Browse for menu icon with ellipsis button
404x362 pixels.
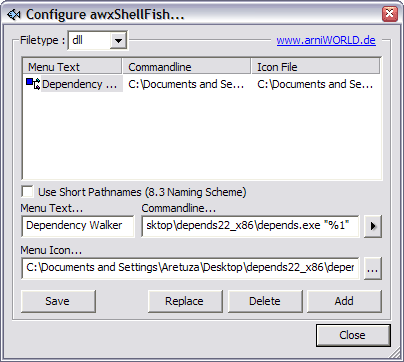(373, 268)
